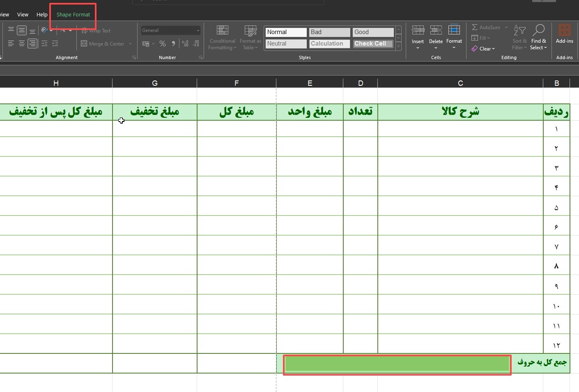Screen dimensions: 579x392
Task: Center text horizontally in the cell
Action: pyautogui.click(x=22, y=44)
